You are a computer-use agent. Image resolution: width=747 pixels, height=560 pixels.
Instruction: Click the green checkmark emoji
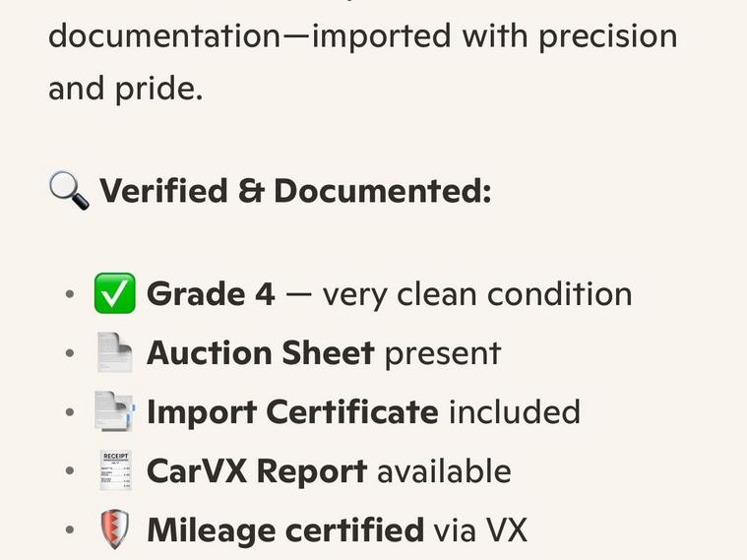click(x=114, y=294)
